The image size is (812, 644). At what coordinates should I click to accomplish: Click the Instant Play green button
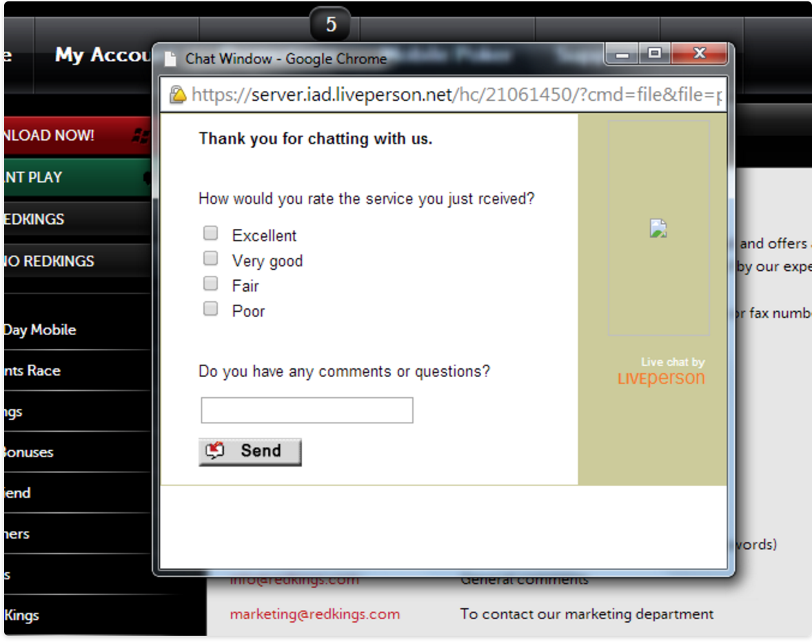click(77, 178)
